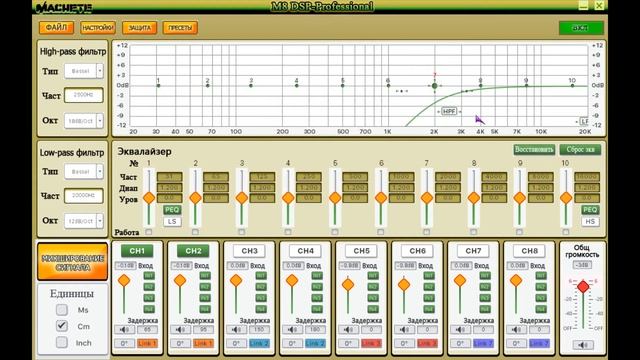Screen dimensions: 640x360
Task: Open the ФАЙЛ menu
Action: [x=56, y=27]
